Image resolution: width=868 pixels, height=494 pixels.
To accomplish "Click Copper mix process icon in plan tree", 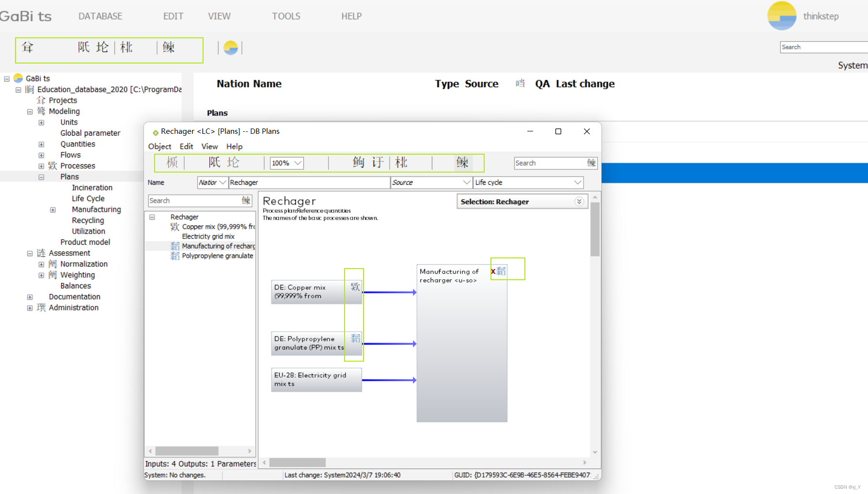I will tap(175, 226).
